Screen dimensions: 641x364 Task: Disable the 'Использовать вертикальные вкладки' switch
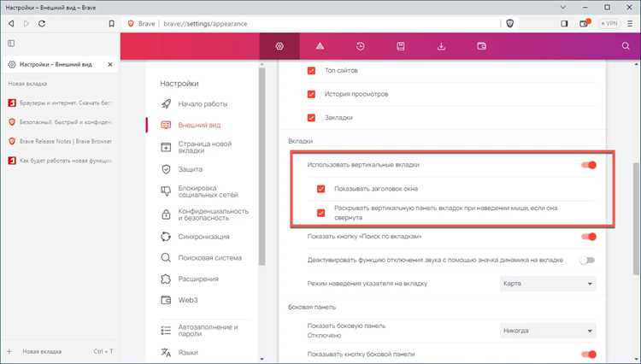pos(589,165)
